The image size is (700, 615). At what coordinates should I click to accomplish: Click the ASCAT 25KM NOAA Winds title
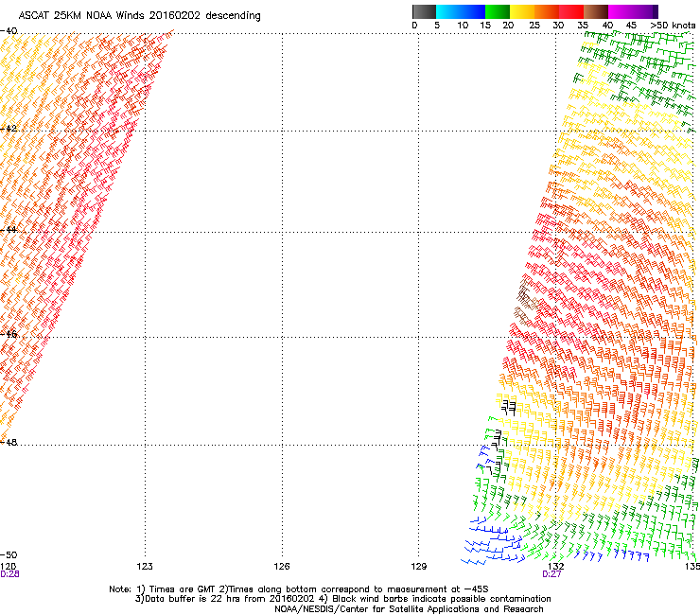(x=140, y=16)
